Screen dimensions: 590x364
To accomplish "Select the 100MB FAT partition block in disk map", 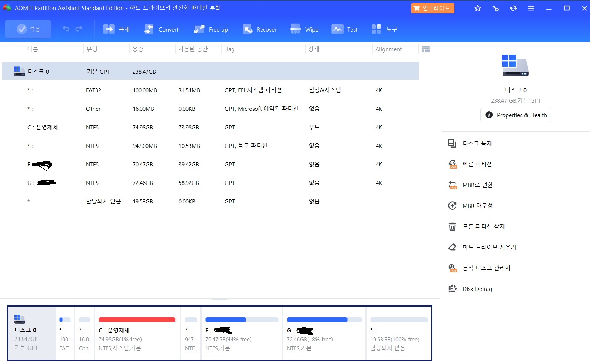I will click(65, 333).
